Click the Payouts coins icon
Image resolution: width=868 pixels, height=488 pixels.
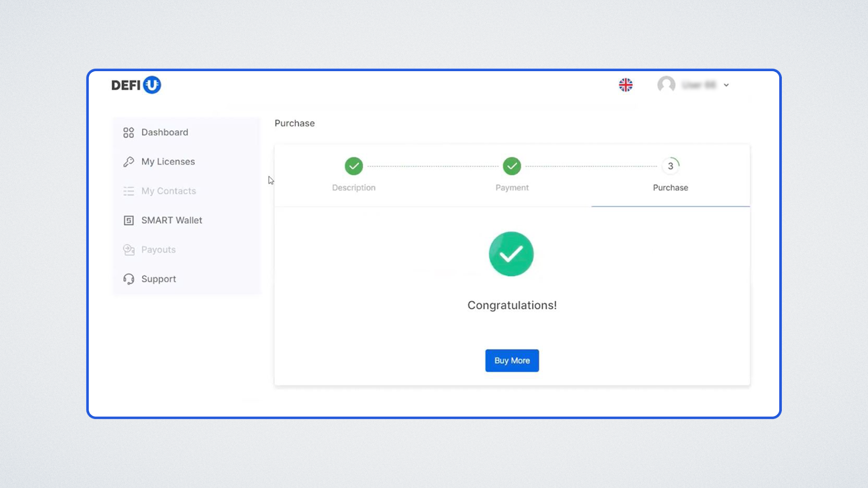[128, 250]
